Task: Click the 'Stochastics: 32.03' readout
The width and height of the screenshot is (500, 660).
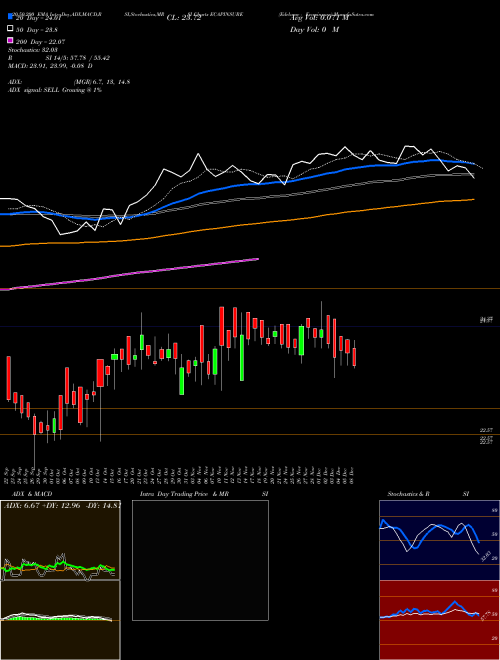Action: pyautogui.click(x=32, y=50)
